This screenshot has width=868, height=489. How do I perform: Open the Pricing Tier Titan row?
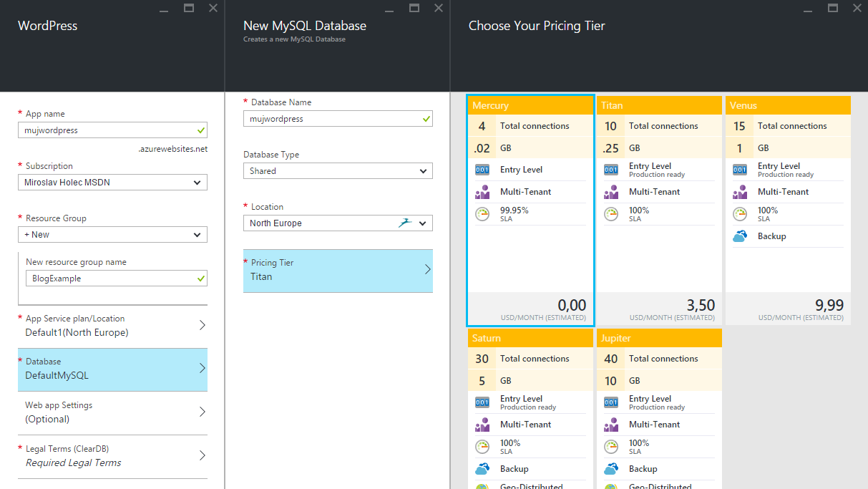click(x=338, y=271)
